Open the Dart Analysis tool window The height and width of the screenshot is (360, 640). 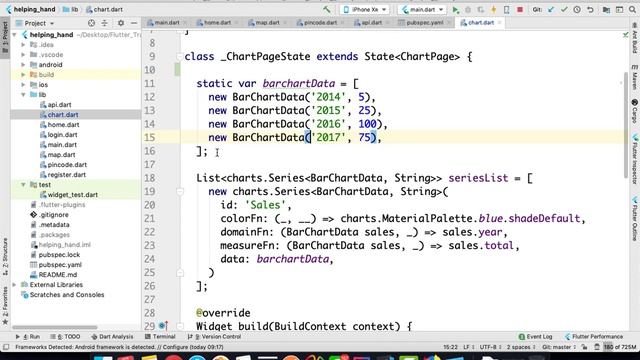(112, 337)
